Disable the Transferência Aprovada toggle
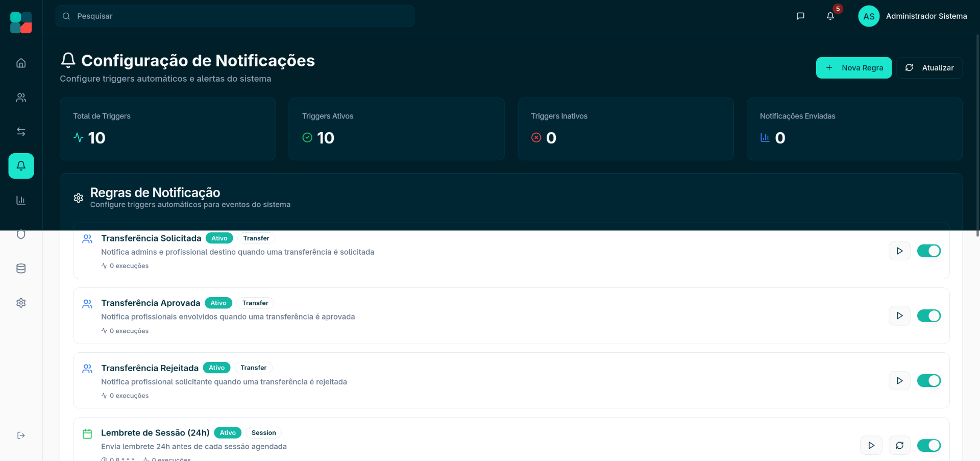980x461 pixels. 928,316
